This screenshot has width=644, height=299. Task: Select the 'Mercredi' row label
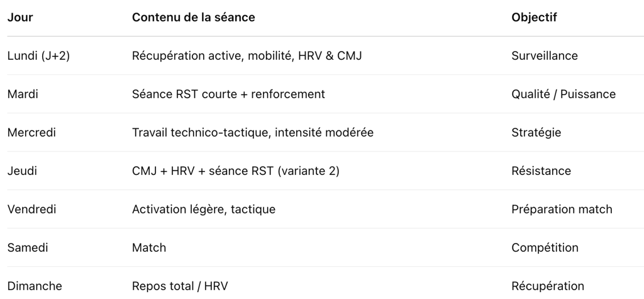(31, 133)
